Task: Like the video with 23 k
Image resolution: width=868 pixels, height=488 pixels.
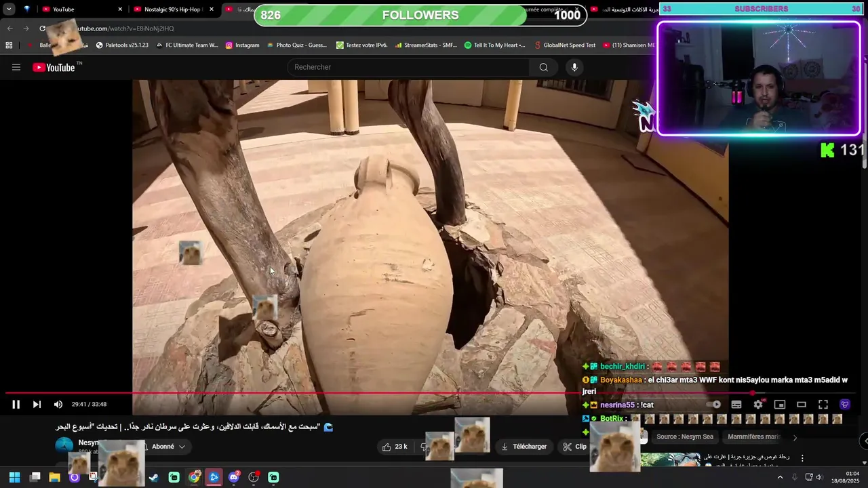Action: pos(394,447)
